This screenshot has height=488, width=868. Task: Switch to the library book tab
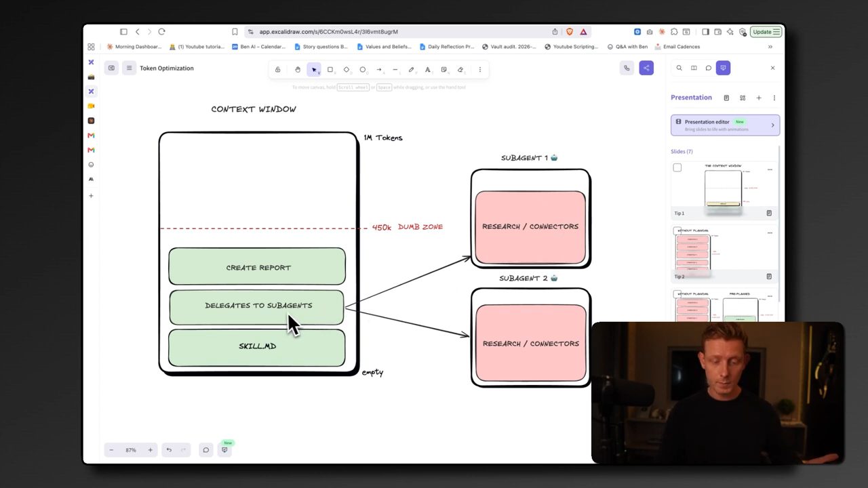click(694, 68)
